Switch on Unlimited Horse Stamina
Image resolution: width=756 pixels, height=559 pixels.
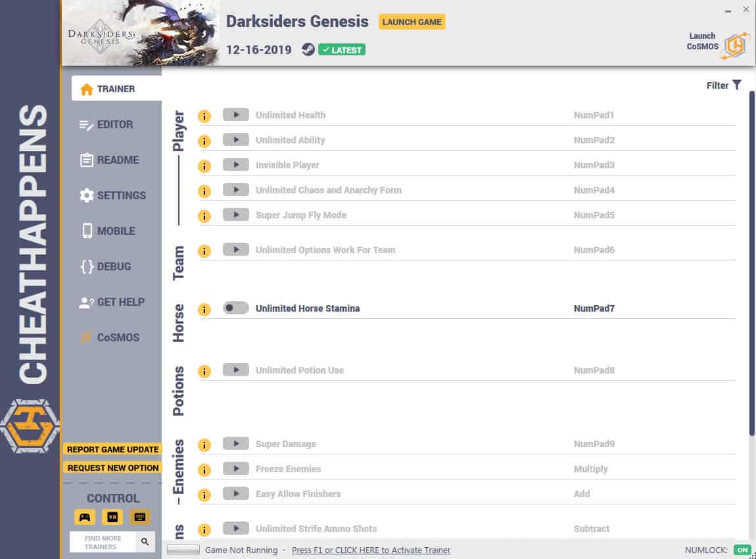tap(236, 308)
